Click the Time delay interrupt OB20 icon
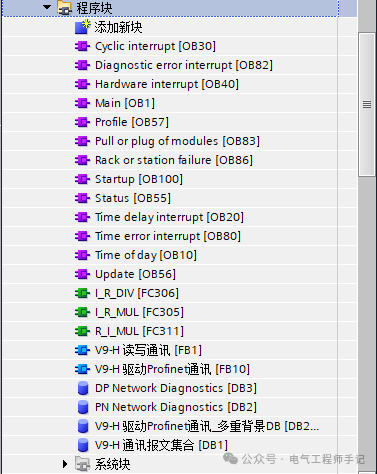The width and height of the screenshot is (377, 474). (82, 217)
